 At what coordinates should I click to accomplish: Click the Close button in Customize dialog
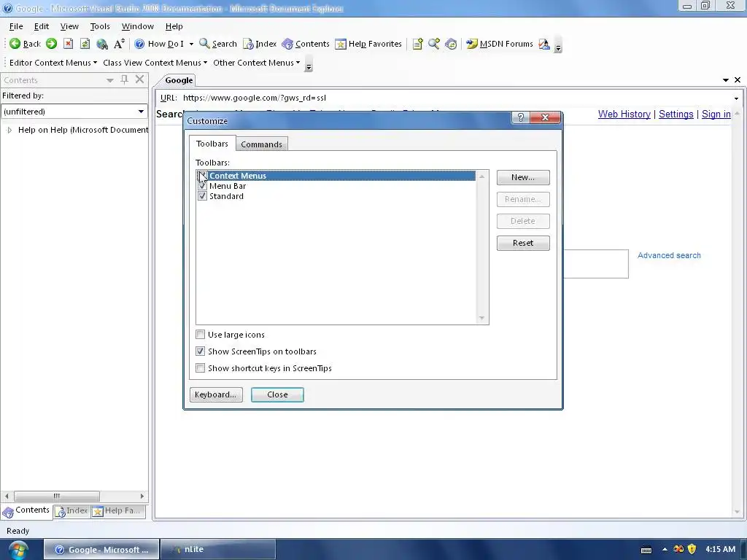point(277,394)
